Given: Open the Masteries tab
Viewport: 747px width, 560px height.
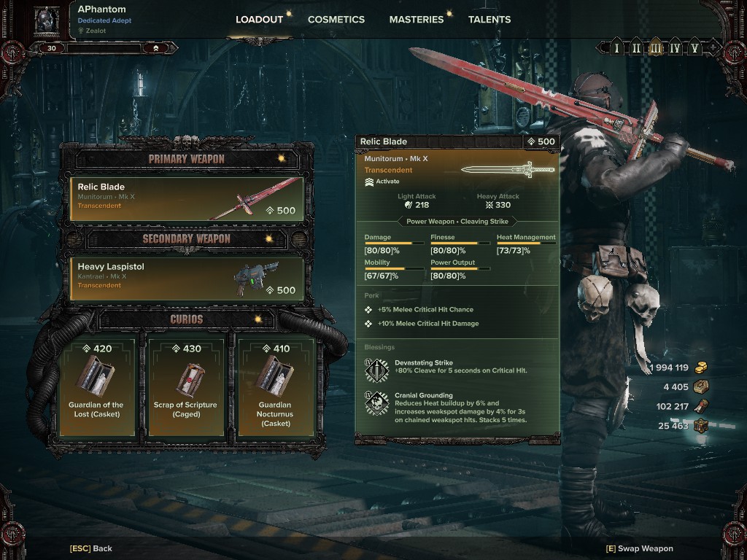Looking at the screenshot, I should pyautogui.click(x=417, y=20).
